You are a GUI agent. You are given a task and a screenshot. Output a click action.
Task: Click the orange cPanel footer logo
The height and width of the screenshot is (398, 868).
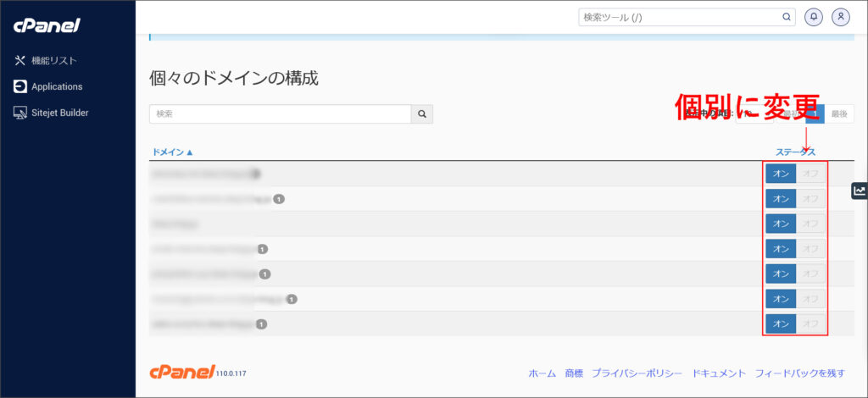pyautogui.click(x=182, y=373)
